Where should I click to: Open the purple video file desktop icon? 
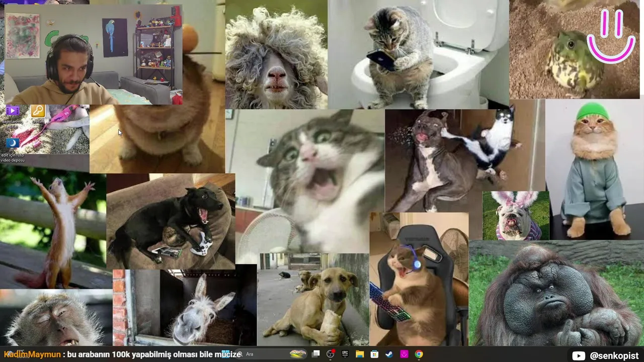(13, 111)
